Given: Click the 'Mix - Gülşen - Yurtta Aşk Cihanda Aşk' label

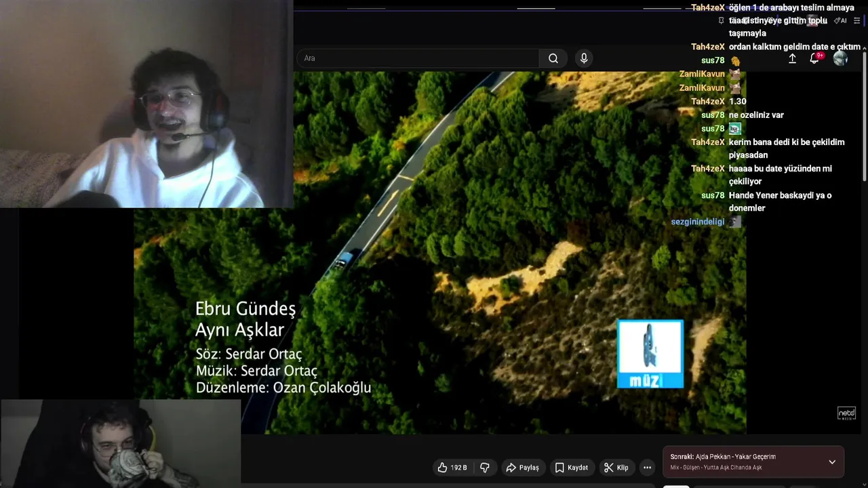Looking at the screenshot, I should click(x=716, y=468).
